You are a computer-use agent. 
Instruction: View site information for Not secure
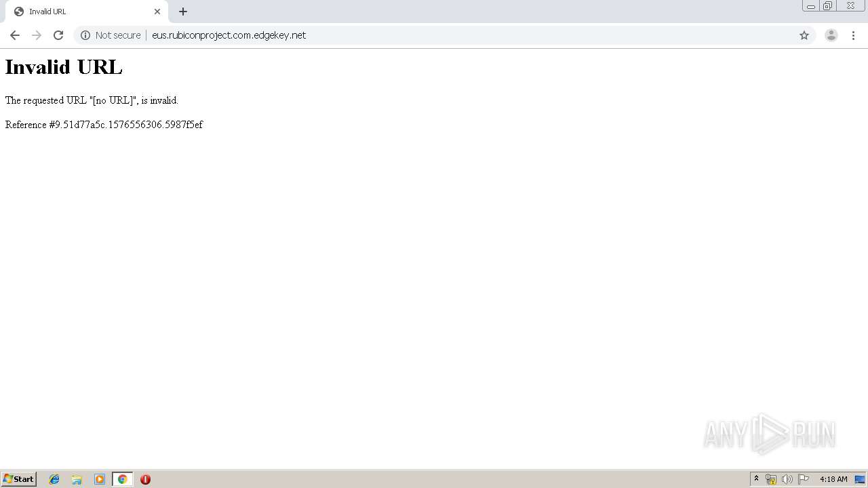(85, 35)
